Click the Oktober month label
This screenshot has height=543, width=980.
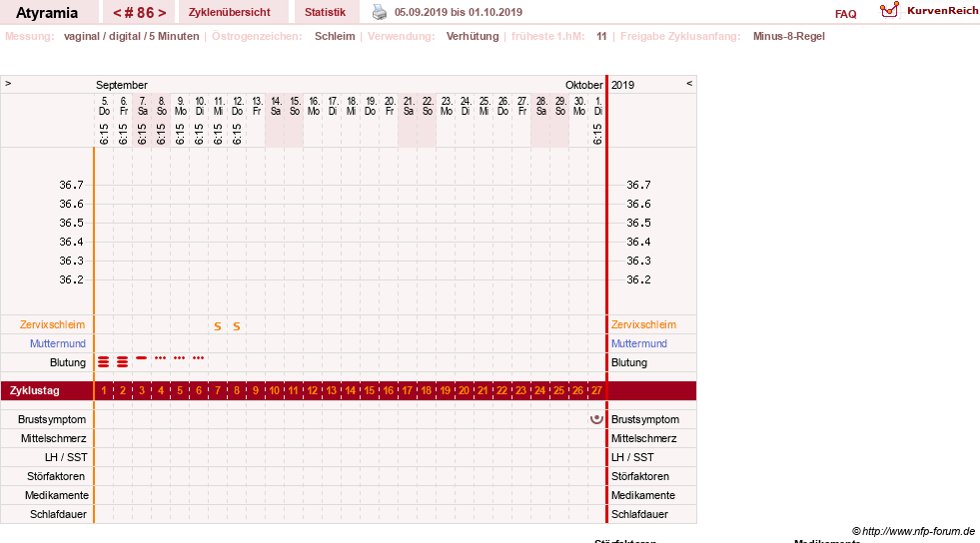(x=583, y=85)
